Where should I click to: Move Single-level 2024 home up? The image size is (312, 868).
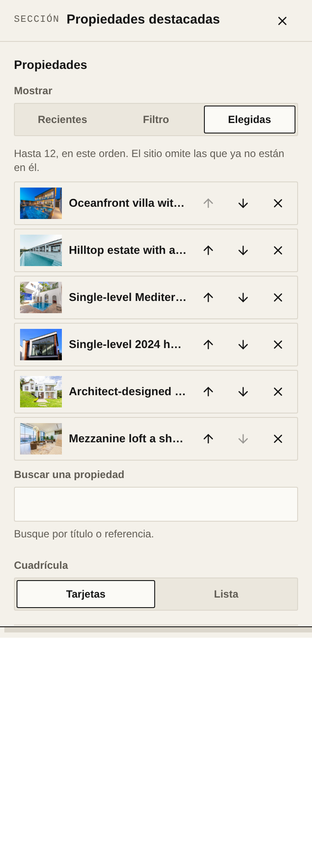(x=208, y=345)
